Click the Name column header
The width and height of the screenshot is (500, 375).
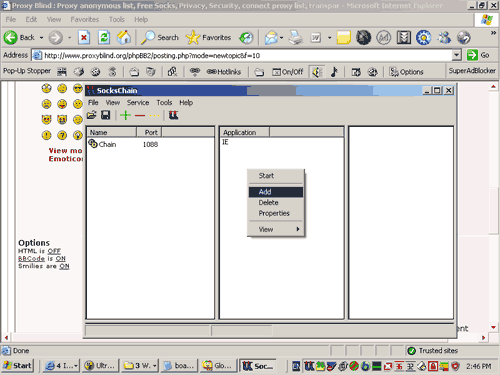[111, 132]
